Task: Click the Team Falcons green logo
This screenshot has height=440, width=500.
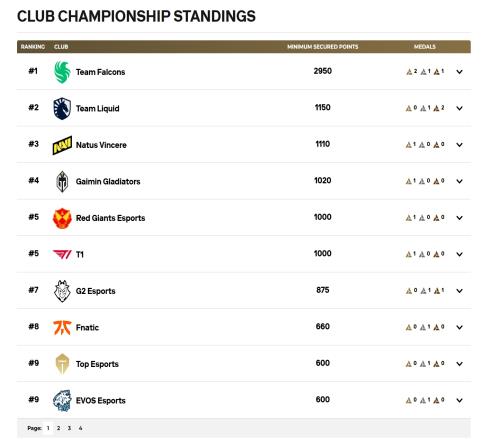Action: coord(62,72)
